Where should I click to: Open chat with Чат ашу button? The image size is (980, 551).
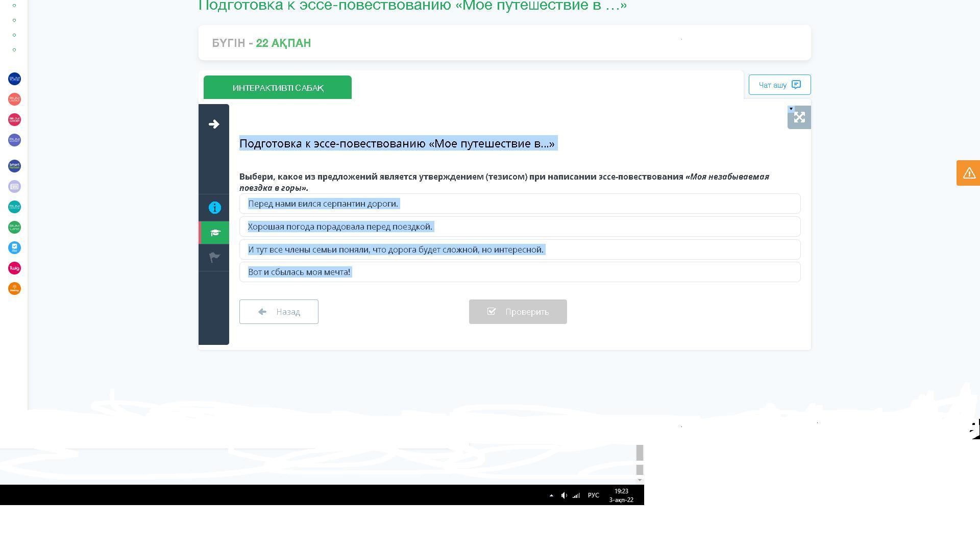coord(779,85)
